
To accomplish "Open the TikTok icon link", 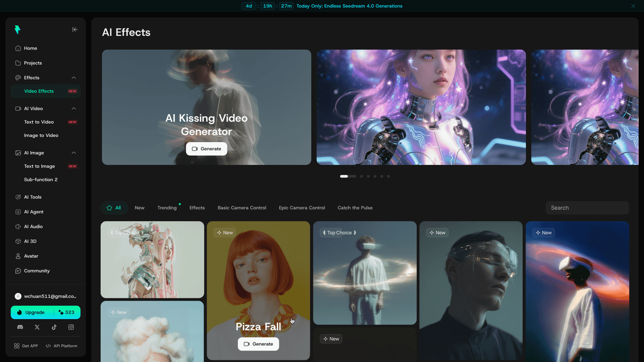I will pos(54,327).
